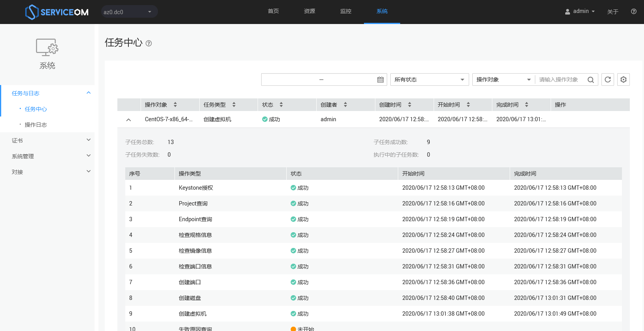Viewport: 644px width, 331px height.
Task: Expand the 对接 sidebar group
Action: pyautogui.click(x=47, y=172)
